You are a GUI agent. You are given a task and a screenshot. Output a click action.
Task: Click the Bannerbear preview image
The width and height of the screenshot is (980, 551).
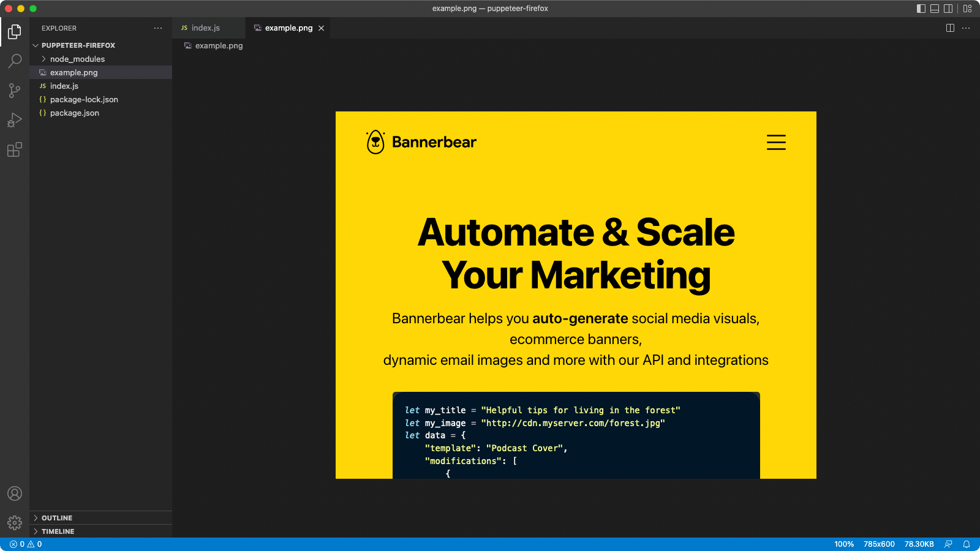(x=576, y=295)
